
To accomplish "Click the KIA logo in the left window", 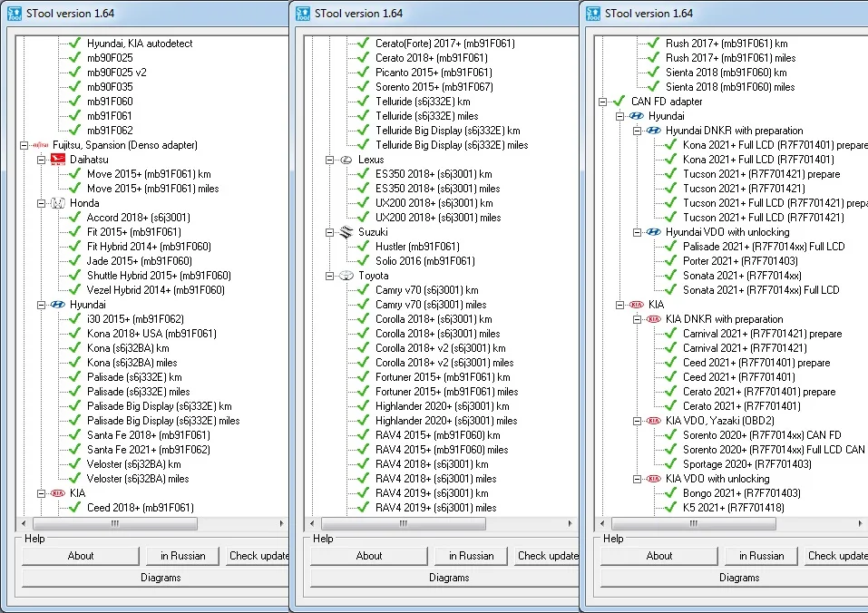I will point(57,493).
